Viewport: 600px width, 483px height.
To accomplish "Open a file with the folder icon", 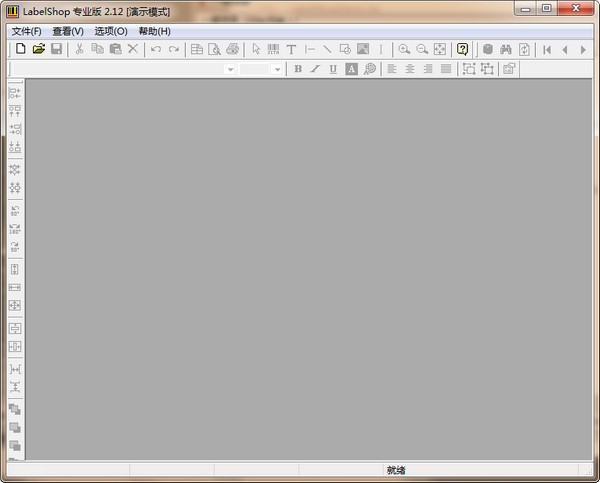I will point(39,49).
